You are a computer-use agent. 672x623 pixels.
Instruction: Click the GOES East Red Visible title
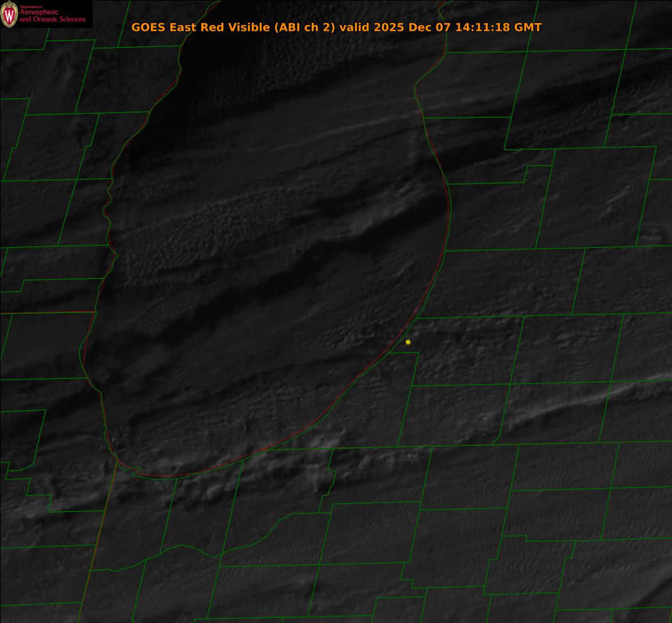[336, 27]
